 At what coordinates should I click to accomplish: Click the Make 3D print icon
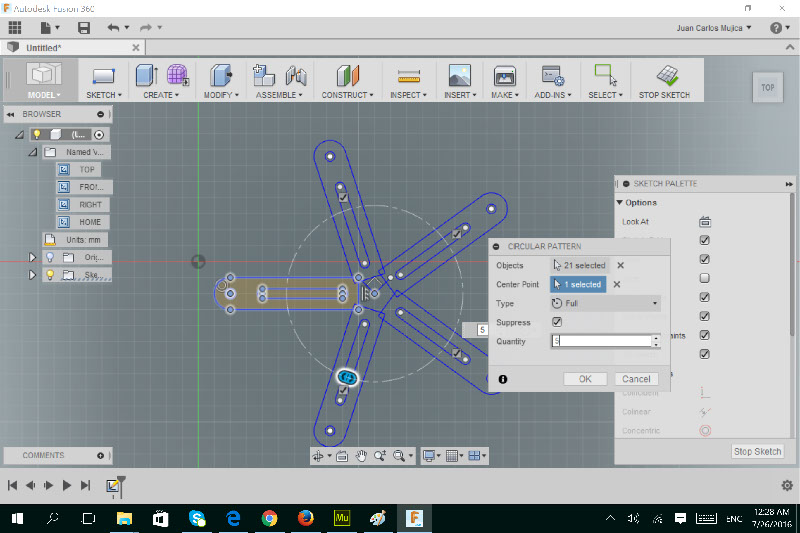[x=505, y=77]
